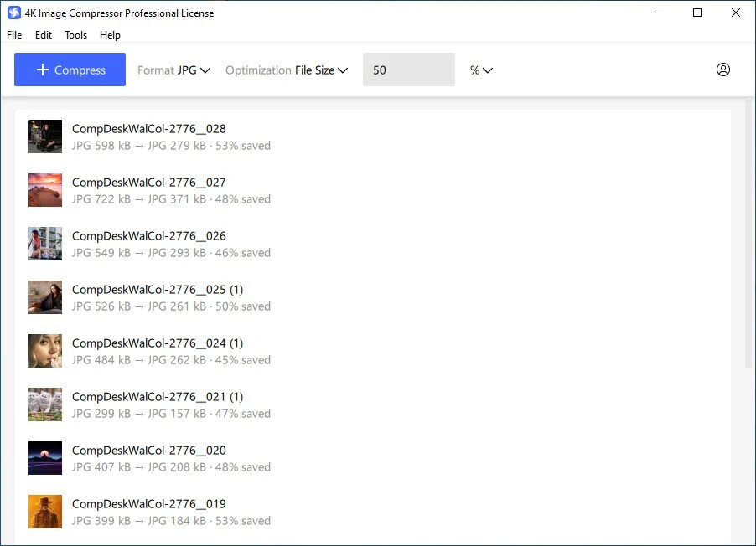The width and height of the screenshot is (756, 546).
Task: Select thumbnail of CompDeskWalCol-2776__025 (1)
Action: point(45,297)
